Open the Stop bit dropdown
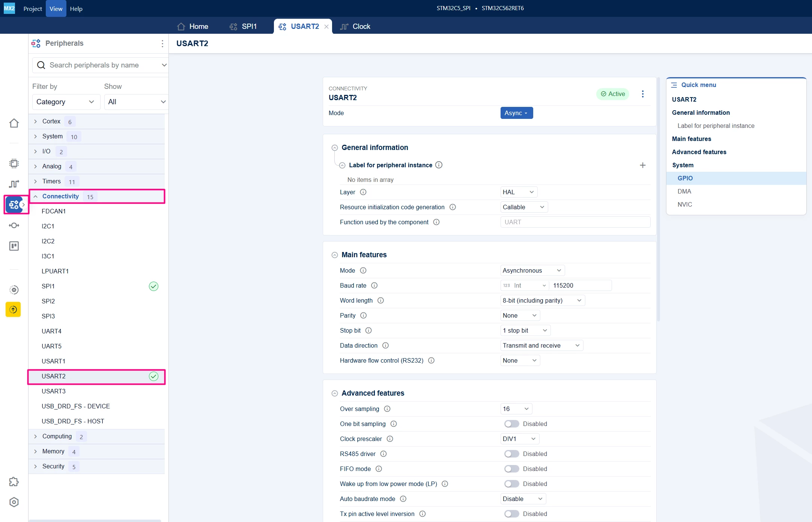This screenshot has height=522, width=812. (x=525, y=330)
